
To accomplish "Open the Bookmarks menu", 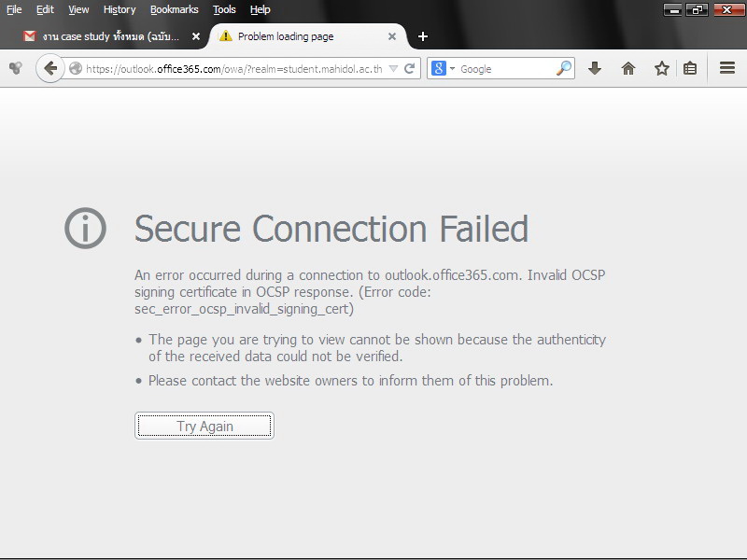I will pos(174,9).
